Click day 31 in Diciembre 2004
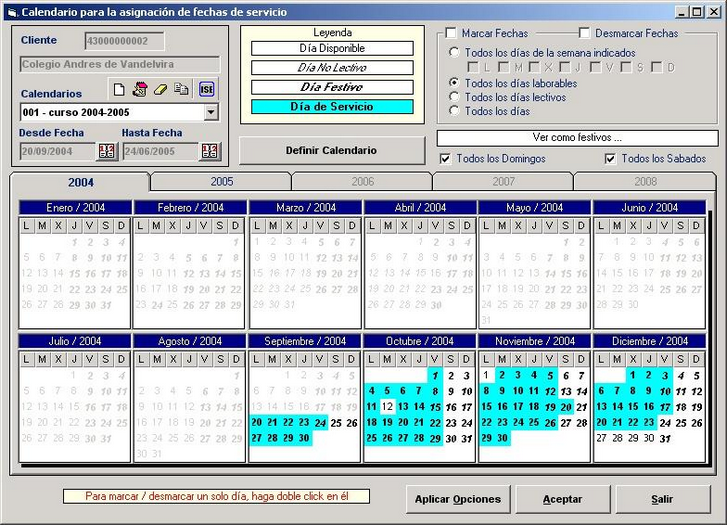 click(x=664, y=438)
